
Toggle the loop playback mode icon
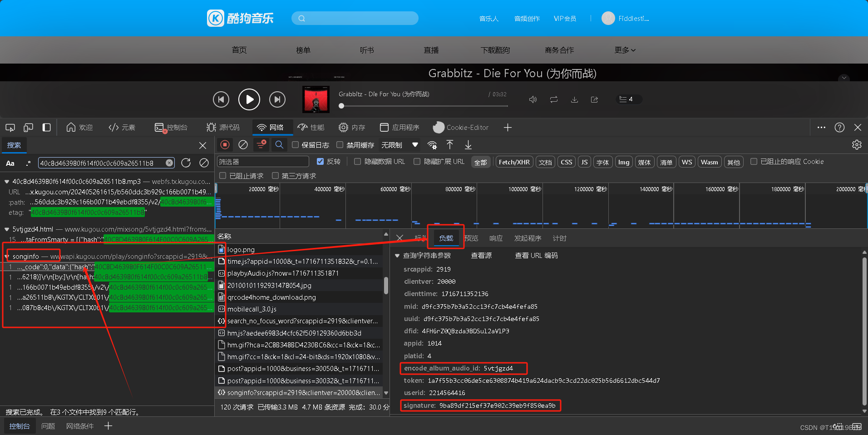554,99
